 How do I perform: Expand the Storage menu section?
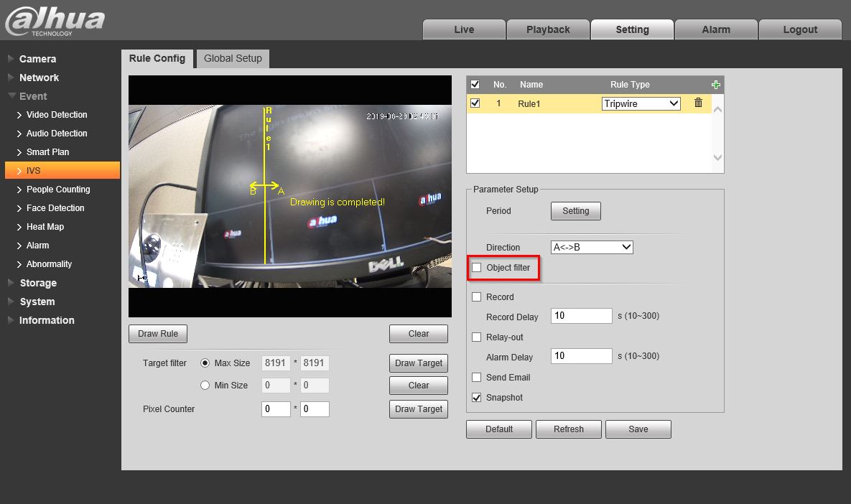[x=37, y=283]
